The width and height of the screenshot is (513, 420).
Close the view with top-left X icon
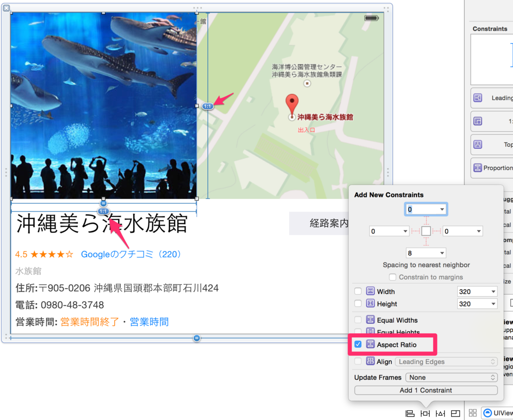(x=6, y=8)
